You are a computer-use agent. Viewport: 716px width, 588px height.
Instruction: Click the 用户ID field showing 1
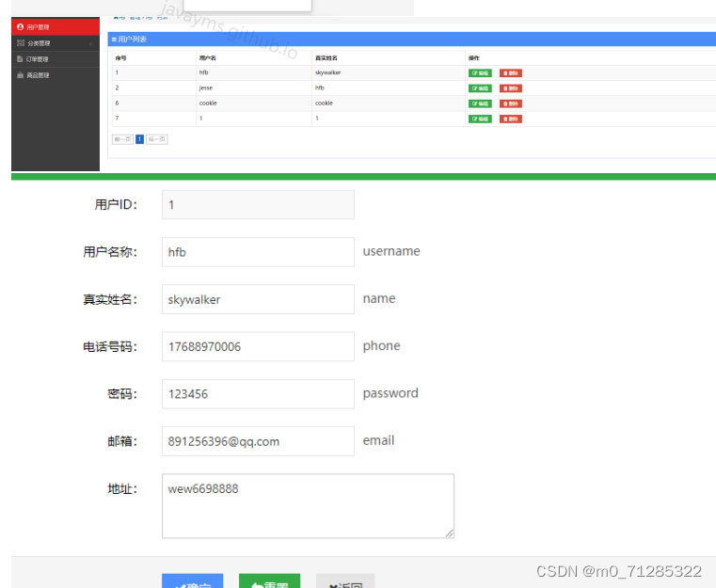tap(258, 204)
